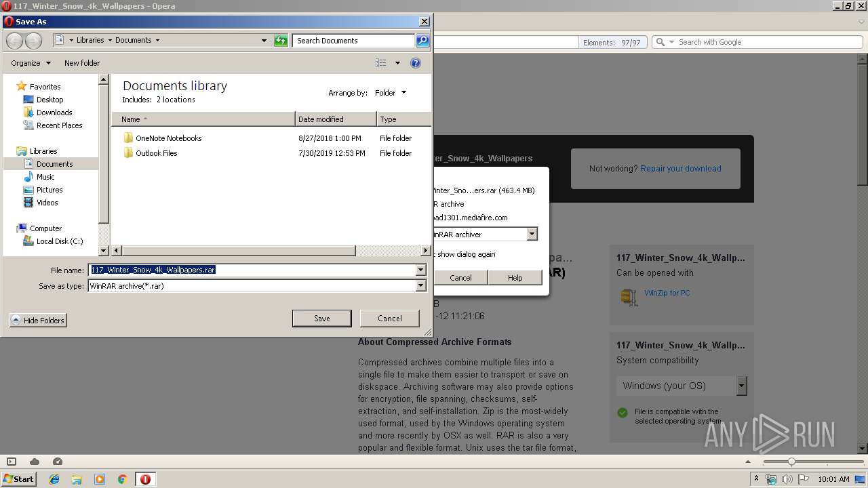Cancel the Save As dialog
The width and height of the screenshot is (868, 488).
click(389, 319)
